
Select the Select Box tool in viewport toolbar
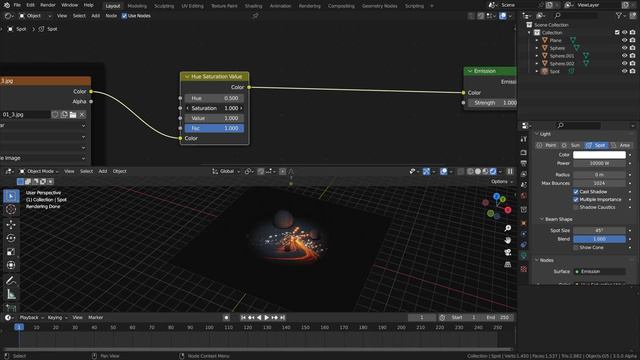[x=11, y=196]
